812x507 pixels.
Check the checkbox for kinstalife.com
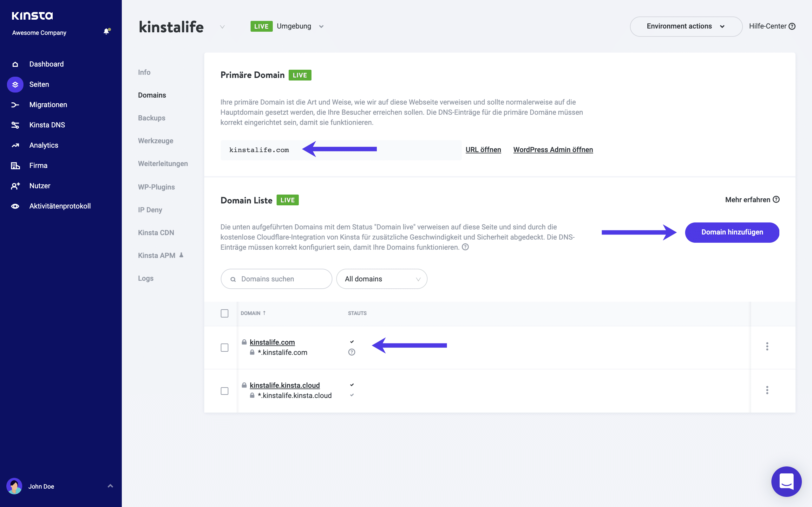pyautogui.click(x=225, y=348)
